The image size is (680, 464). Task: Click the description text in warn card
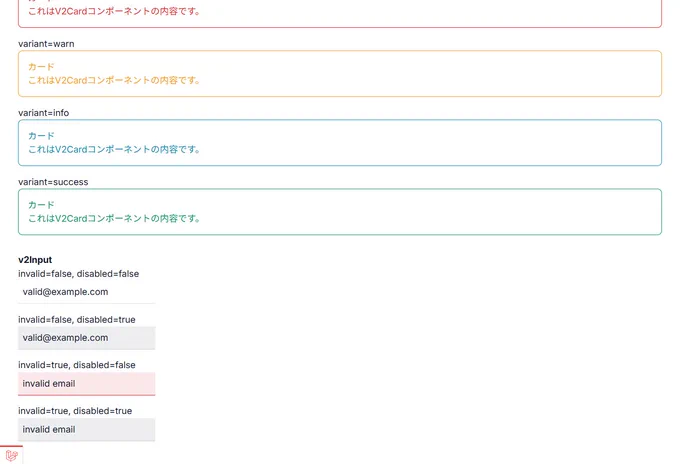114,80
